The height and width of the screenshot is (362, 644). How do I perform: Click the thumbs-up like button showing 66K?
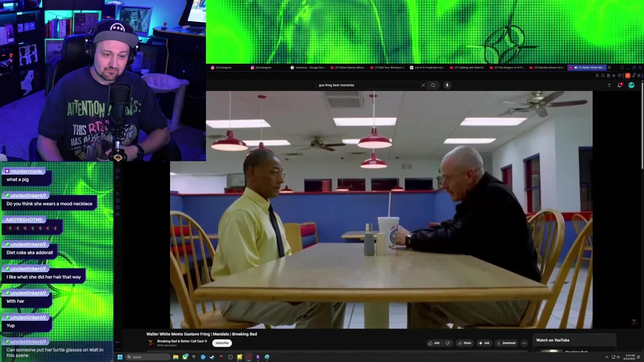(x=434, y=343)
